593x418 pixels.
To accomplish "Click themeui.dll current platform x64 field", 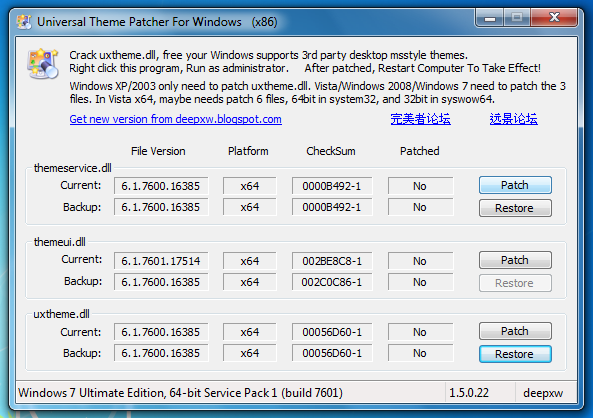I will point(250,261).
